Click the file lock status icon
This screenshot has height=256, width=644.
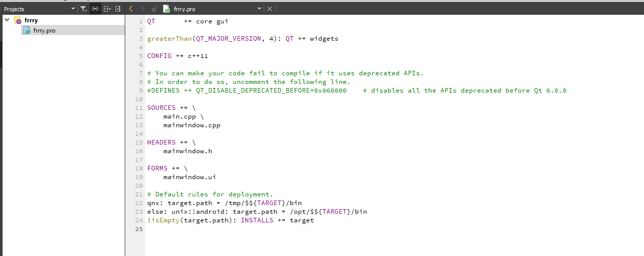[x=155, y=9]
